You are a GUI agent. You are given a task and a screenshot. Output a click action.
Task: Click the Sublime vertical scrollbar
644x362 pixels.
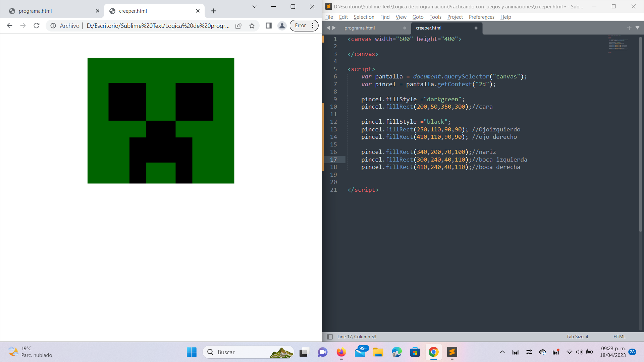[x=640, y=134]
